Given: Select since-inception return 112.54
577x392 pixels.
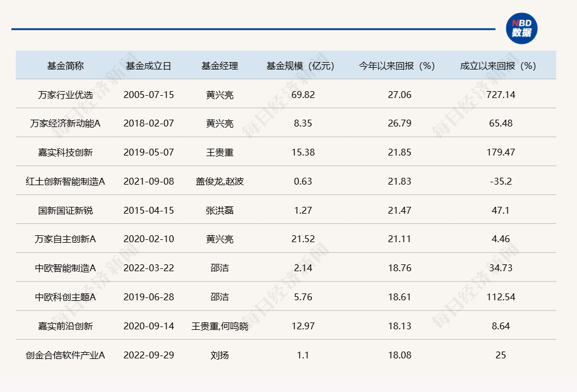Looking at the screenshot, I should pos(501,297).
